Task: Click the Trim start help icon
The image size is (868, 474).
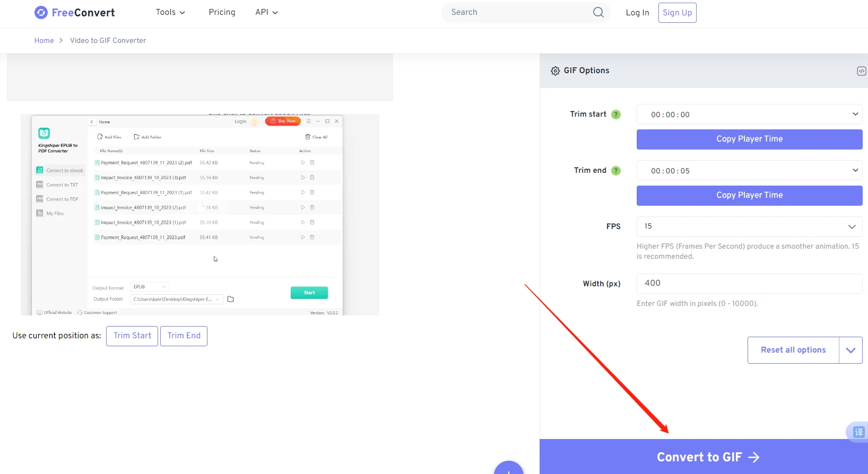Action: tap(616, 115)
